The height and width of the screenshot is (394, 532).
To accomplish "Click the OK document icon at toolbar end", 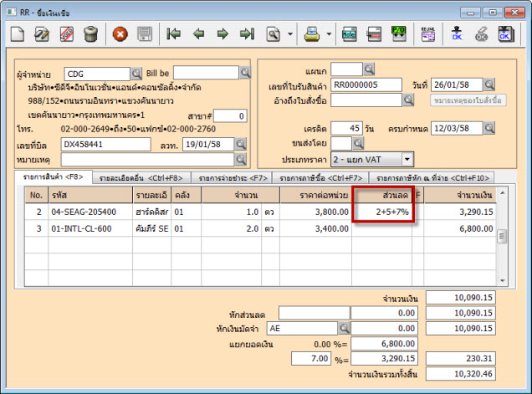I will click(x=506, y=34).
